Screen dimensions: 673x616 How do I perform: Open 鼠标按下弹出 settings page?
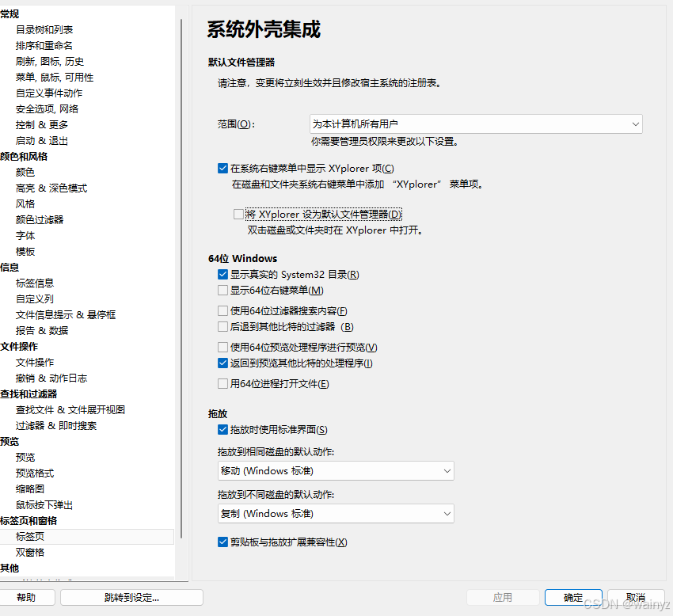44,505
